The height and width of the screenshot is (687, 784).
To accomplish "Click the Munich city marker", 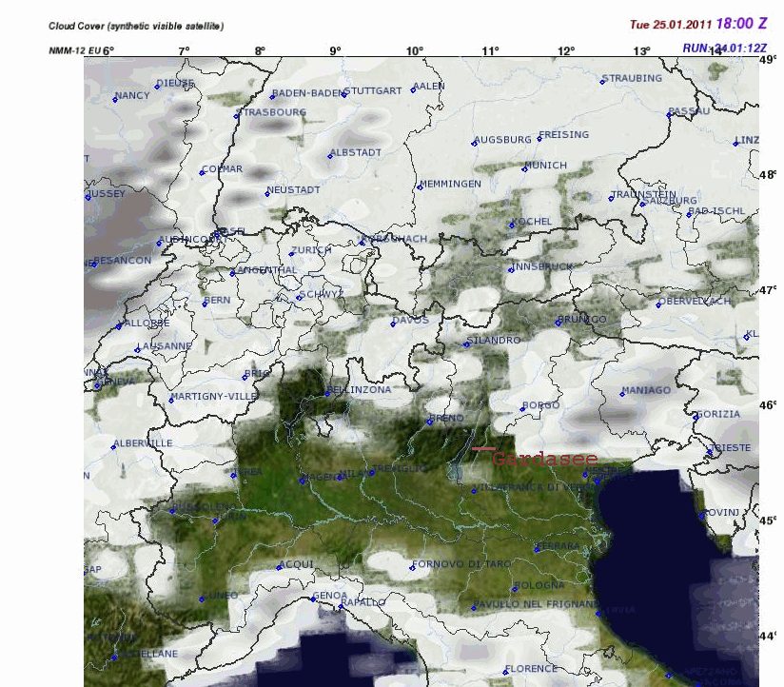I will 524,170.
